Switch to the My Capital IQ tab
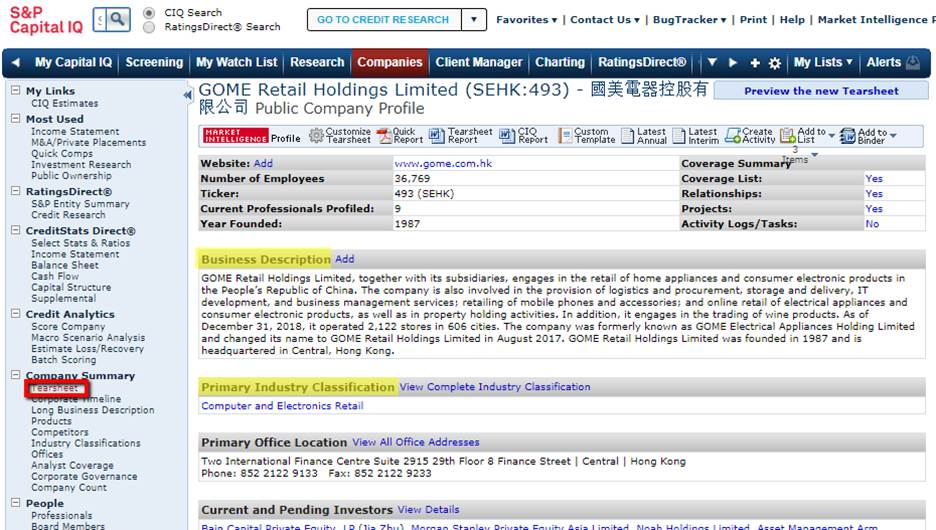 point(73,62)
